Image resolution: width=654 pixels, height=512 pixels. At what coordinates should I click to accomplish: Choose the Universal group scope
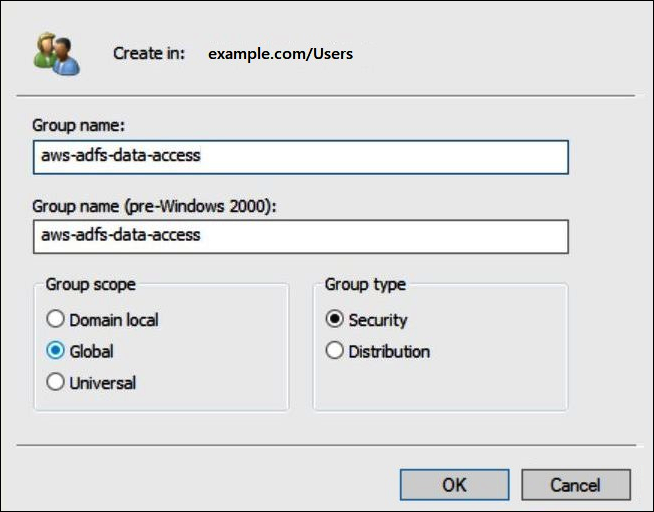pyautogui.click(x=56, y=382)
